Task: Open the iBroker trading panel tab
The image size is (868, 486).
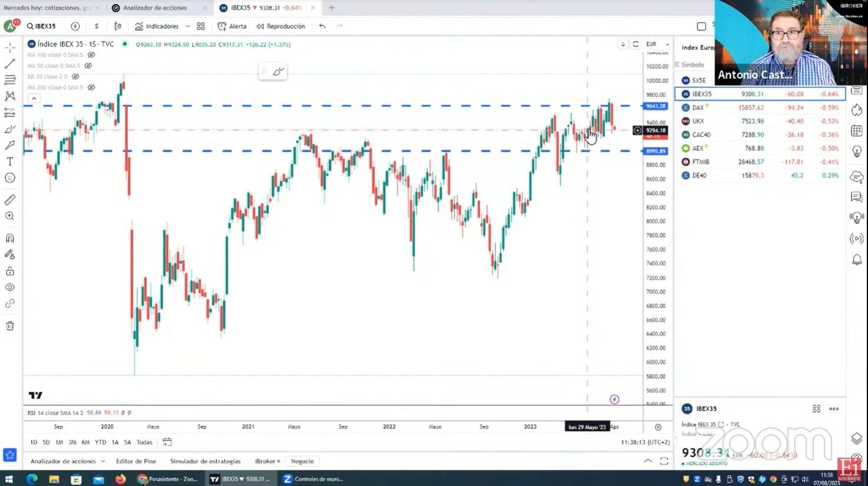Action: click(x=268, y=461)
